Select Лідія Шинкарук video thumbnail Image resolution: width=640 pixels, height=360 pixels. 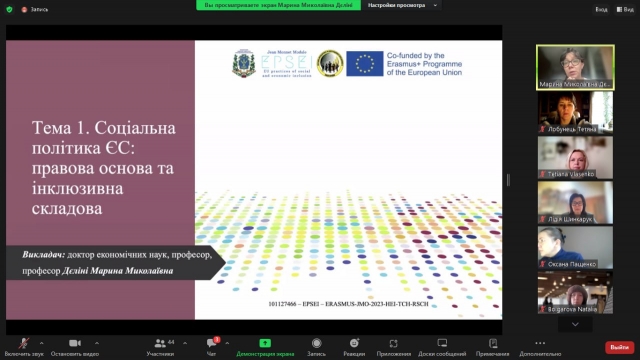pos(575,203)
